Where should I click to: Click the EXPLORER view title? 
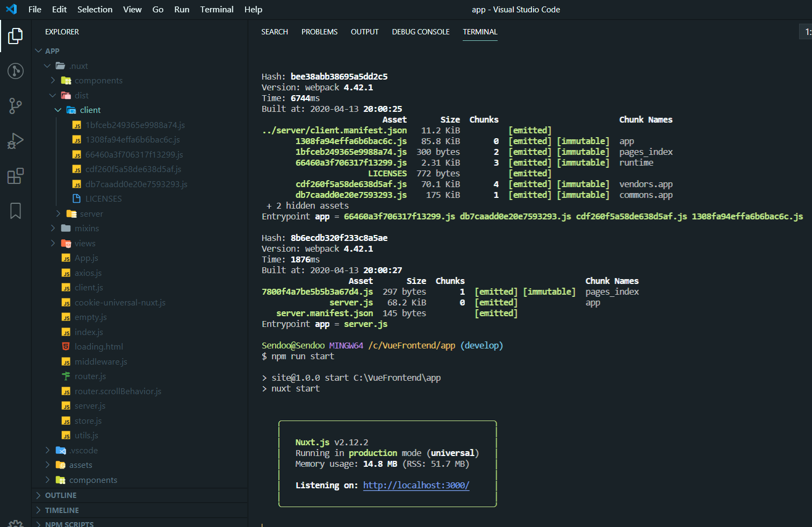[62, 32]
